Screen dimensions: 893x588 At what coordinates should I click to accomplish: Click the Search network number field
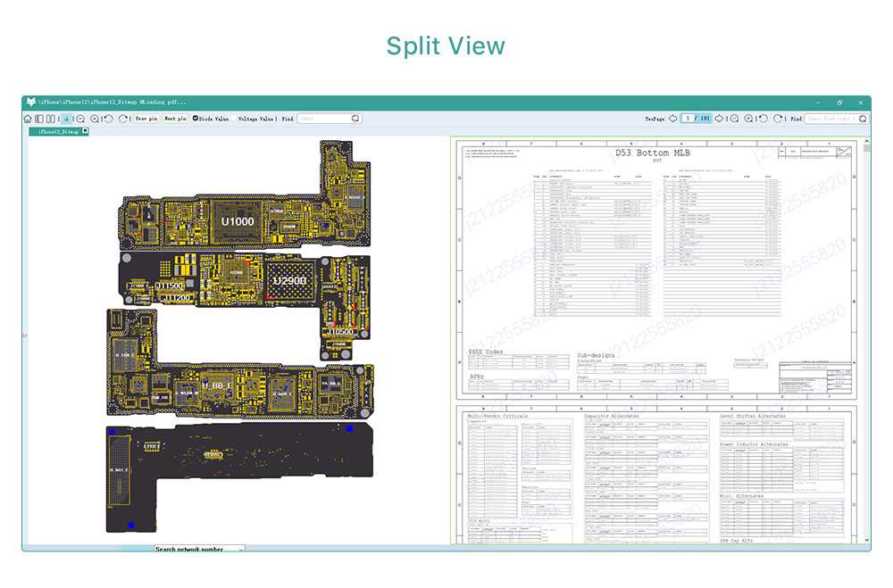[199, 549]
